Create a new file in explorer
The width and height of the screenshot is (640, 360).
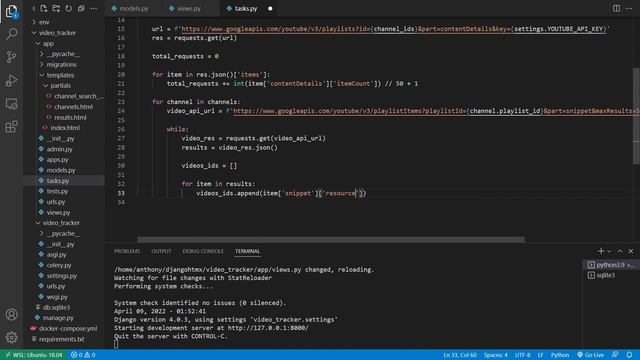point(44,8)
